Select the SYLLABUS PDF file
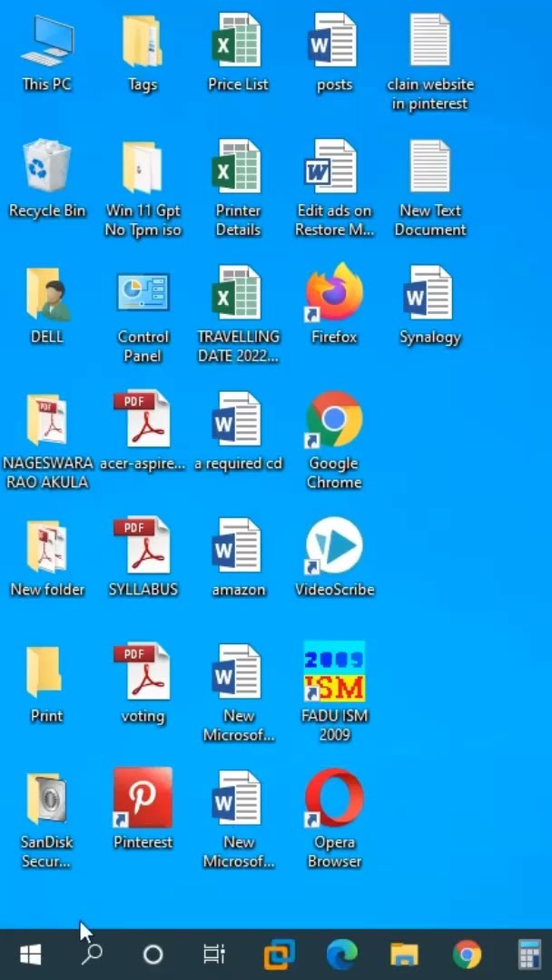This screenshot has width=552, height=980. click(142, 545)
